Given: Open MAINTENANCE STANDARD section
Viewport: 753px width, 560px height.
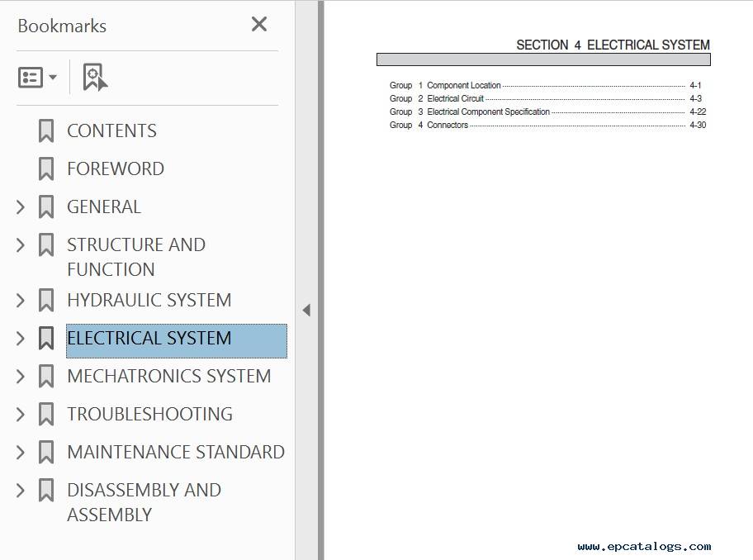Looking at the screenshot, I should pos(176,452).
